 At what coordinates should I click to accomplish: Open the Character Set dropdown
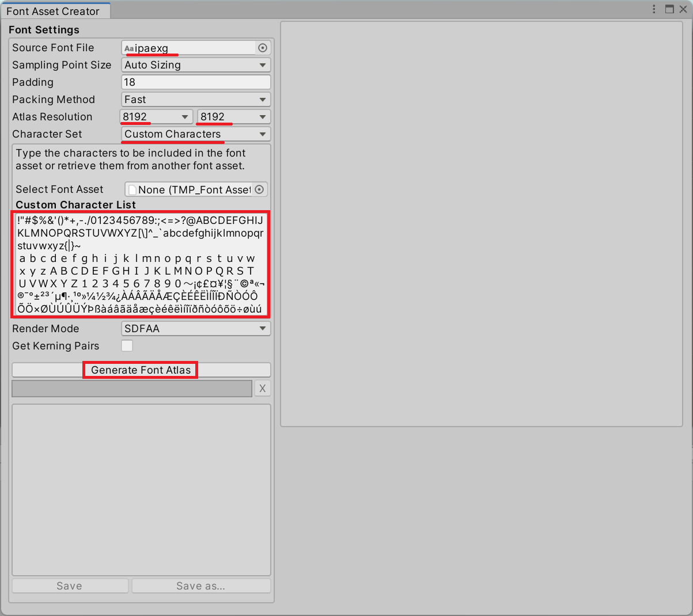coord(195,134)
